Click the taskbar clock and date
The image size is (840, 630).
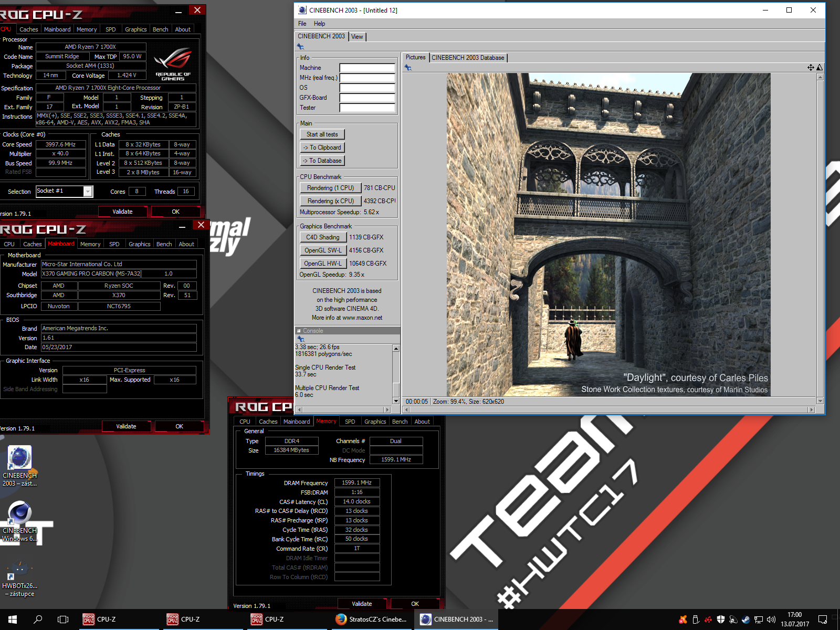(x=795, y=619)
